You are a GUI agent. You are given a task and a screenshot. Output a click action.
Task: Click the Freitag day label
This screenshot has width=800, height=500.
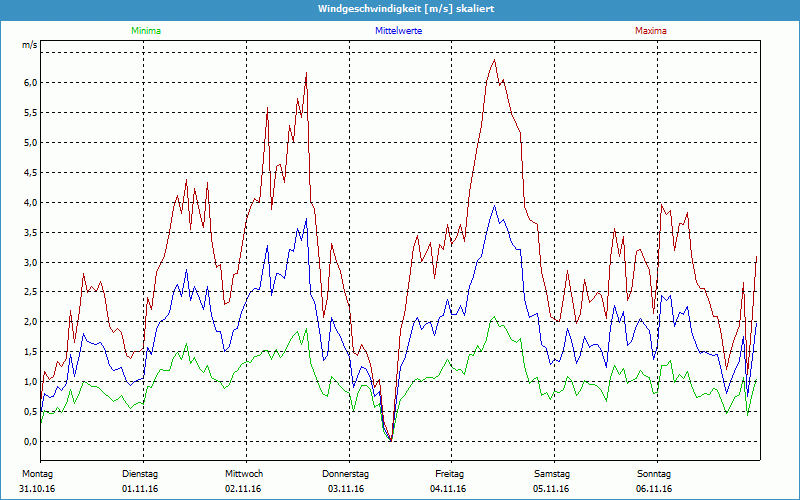coord(449,474)
